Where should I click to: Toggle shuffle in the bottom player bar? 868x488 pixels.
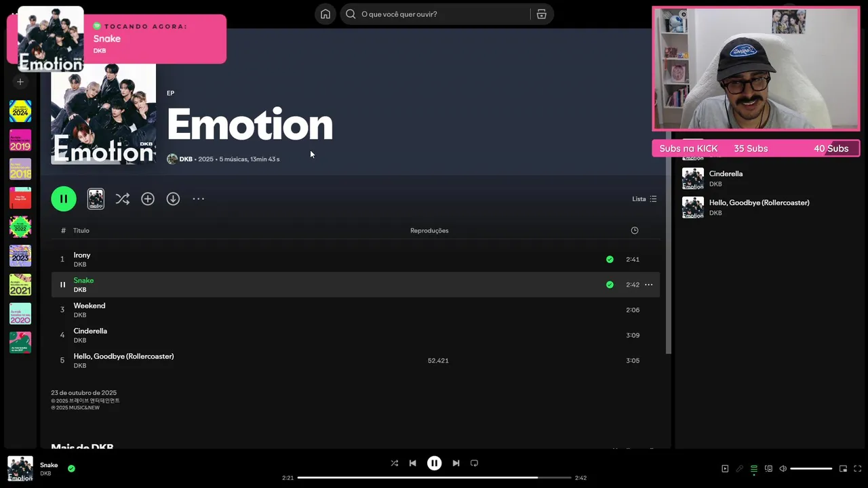point(394,463)
